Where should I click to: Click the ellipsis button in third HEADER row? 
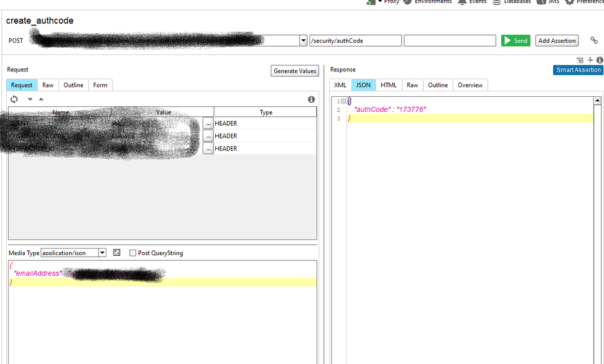coord(208,148)
